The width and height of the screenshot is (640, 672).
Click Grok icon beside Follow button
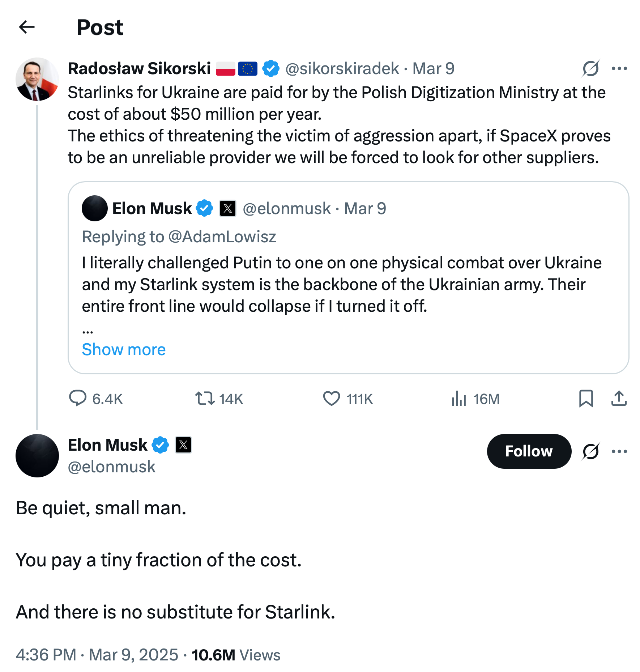pyautogui.click(x=590, y=451)
